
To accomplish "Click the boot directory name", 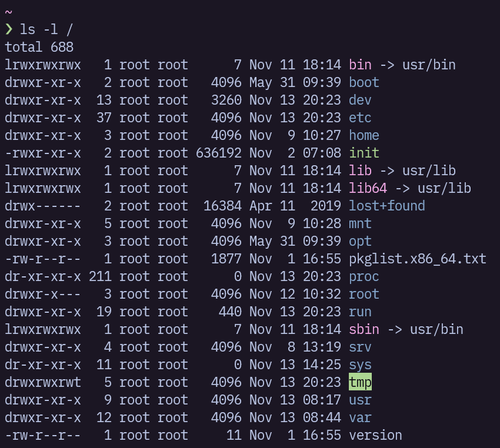I will pos(364,82).
